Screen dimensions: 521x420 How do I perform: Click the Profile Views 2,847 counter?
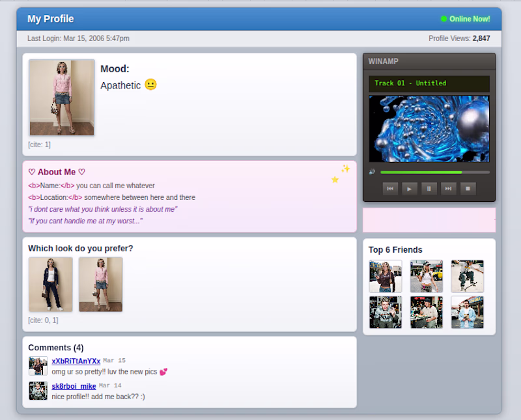(x=459, y=38)
